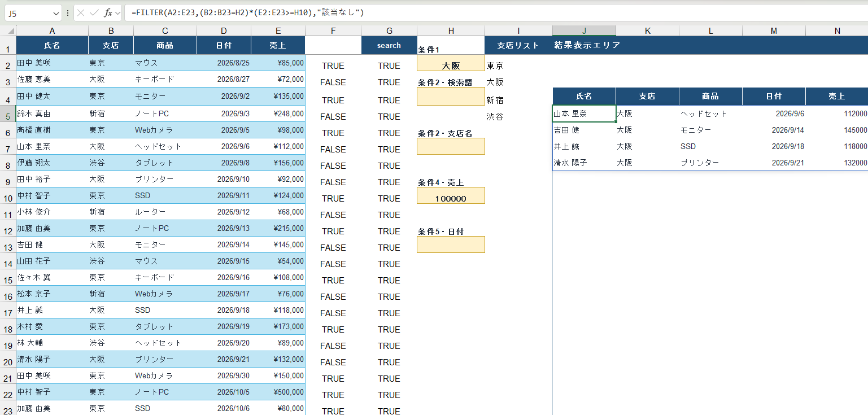Screen dimensions: 868x415
Task: Click the result cell 吉田 健
Action: pyautogui.click(x=584, y=130)
